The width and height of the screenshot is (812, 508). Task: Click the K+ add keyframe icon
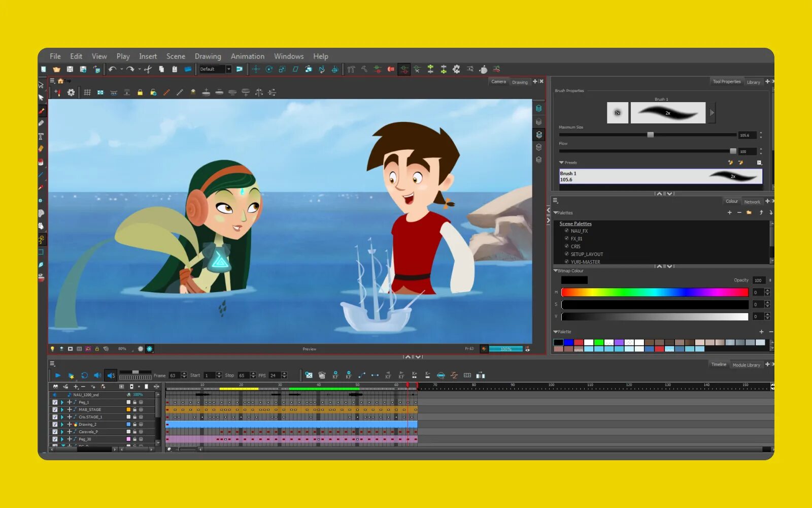(415, 375)
